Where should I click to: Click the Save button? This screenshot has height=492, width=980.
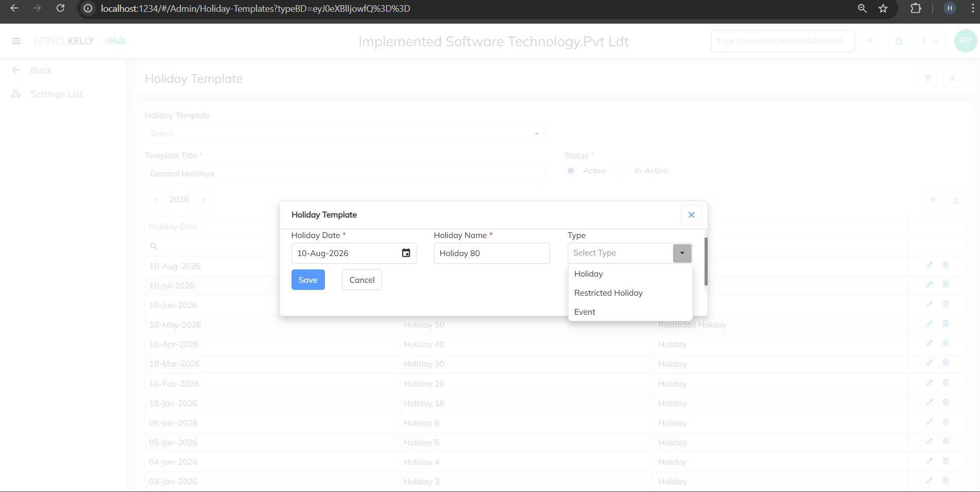(308, 280)
